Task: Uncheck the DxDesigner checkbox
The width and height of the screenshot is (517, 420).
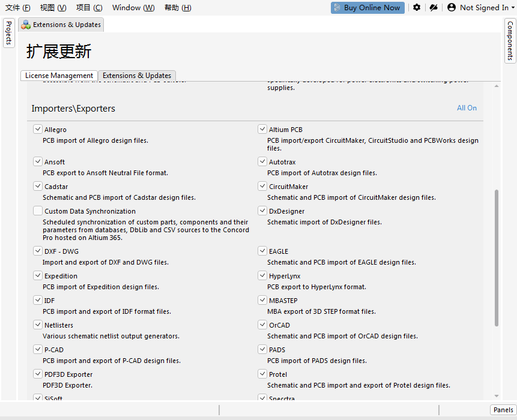Action: [x=262, y=211]
